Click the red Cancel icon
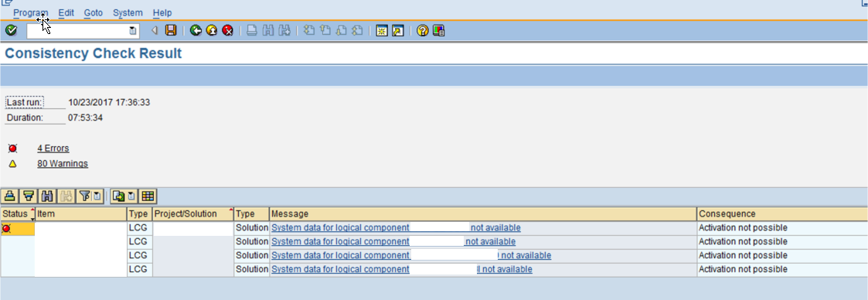This screenshot has width=868, height=300. tap(227, 31)
